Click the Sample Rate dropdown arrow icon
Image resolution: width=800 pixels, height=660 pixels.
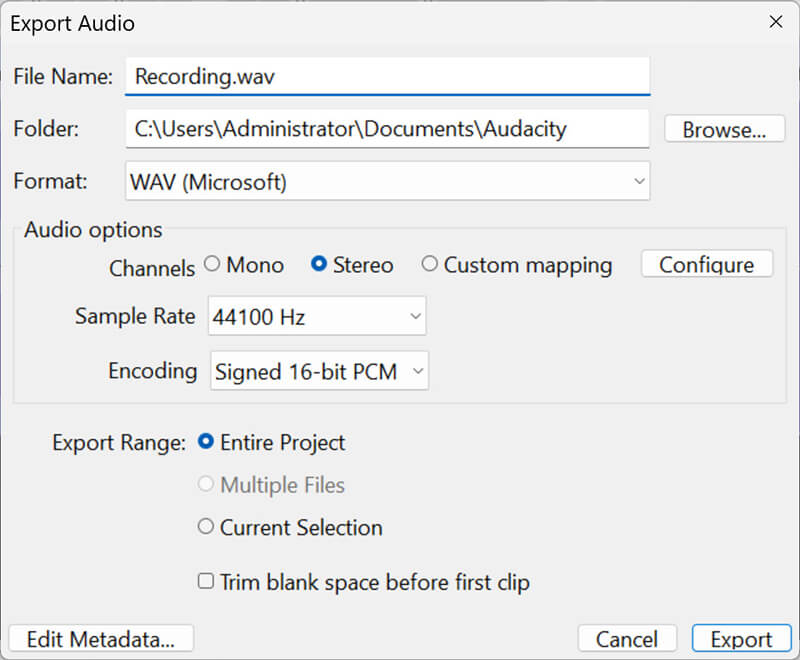(415, 316)
